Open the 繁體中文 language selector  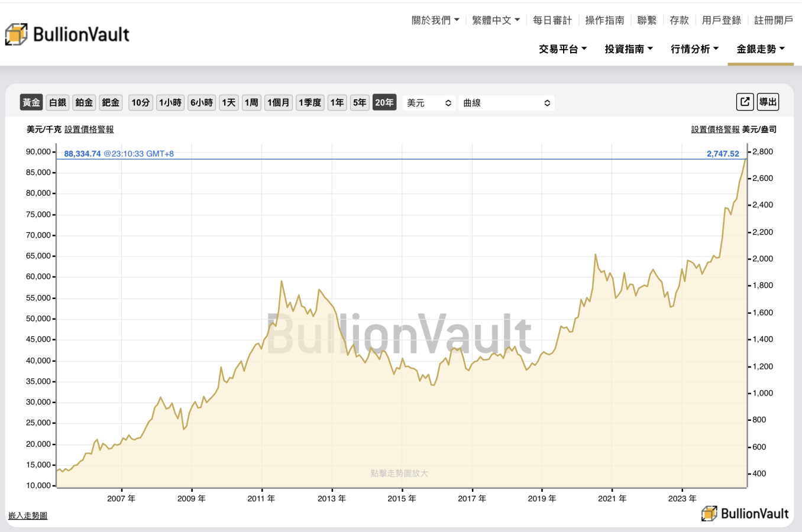point(496,20)
